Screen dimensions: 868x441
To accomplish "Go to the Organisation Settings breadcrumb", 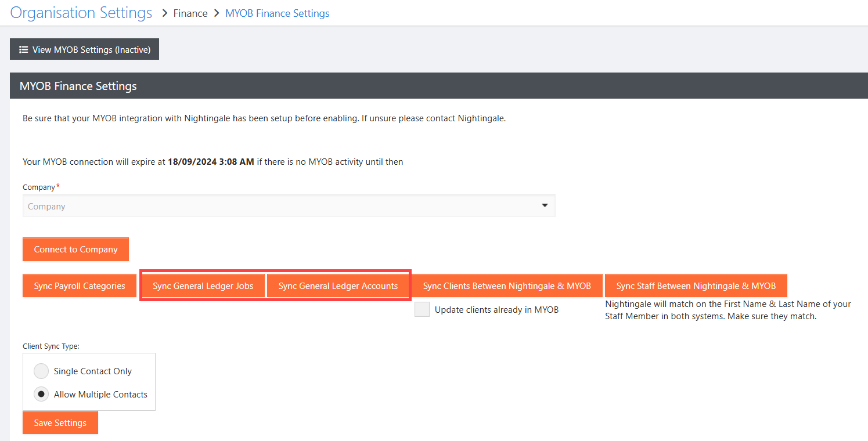I will pos(81,13).
